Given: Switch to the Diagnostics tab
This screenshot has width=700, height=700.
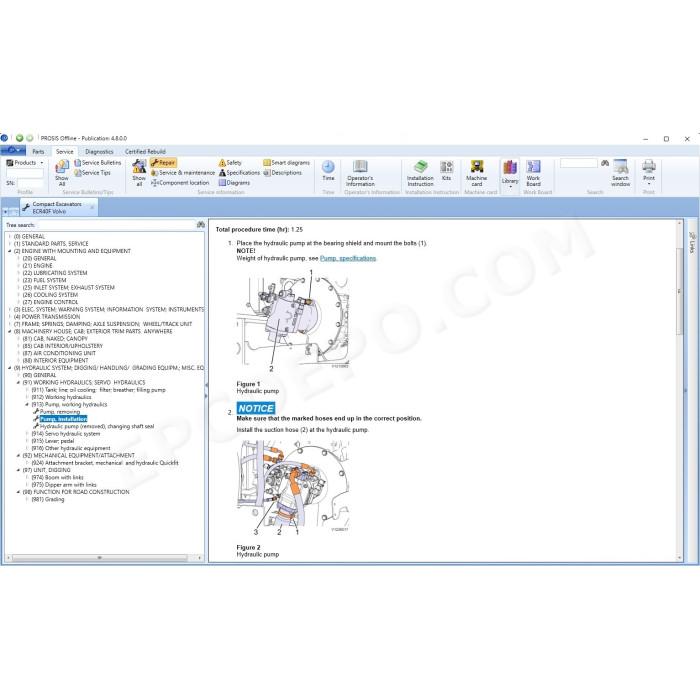Looking at the screenshot, I should tap(99, 152).
